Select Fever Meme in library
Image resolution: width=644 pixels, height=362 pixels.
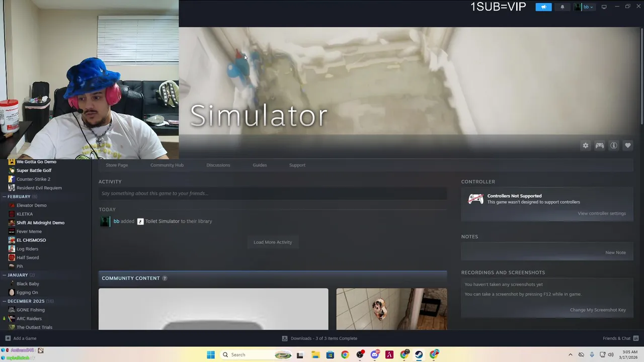[x=29, y=231]
